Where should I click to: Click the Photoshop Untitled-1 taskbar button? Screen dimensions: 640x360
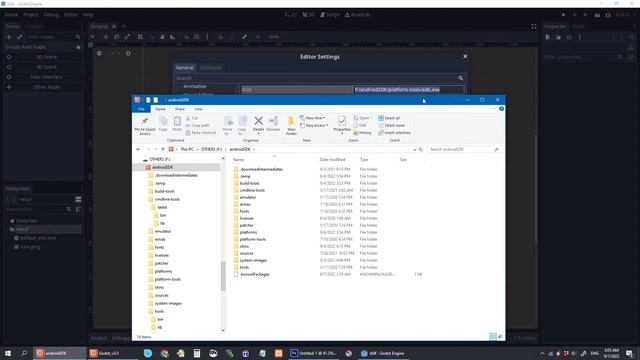313,353
